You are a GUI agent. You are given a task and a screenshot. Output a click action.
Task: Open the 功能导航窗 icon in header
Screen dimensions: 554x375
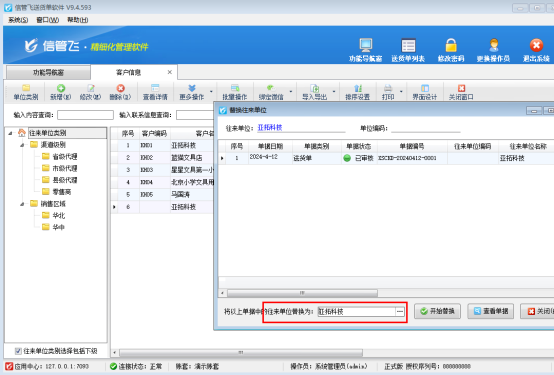(365, 45)
